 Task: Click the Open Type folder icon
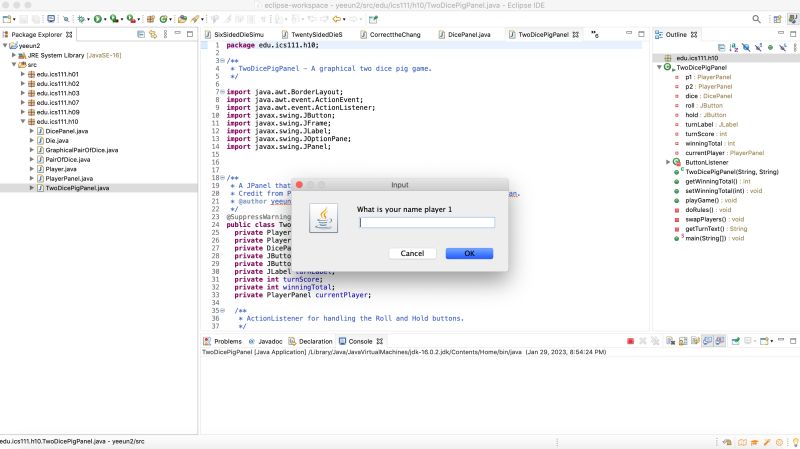tap(182, 19)
